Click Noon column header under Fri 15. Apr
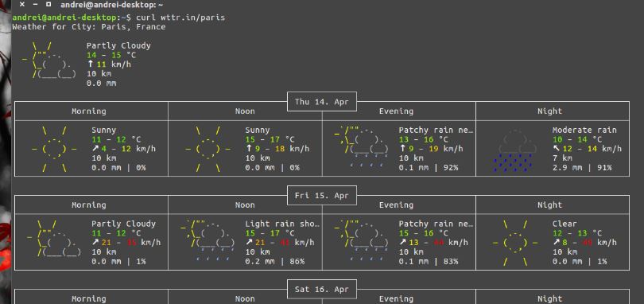The image size is (644, 304). coord(245,205)
